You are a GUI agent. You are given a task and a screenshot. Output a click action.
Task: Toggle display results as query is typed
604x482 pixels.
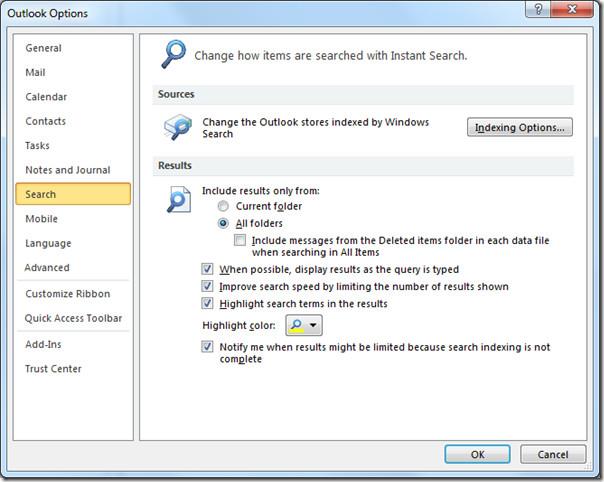[x=207, y=269]
